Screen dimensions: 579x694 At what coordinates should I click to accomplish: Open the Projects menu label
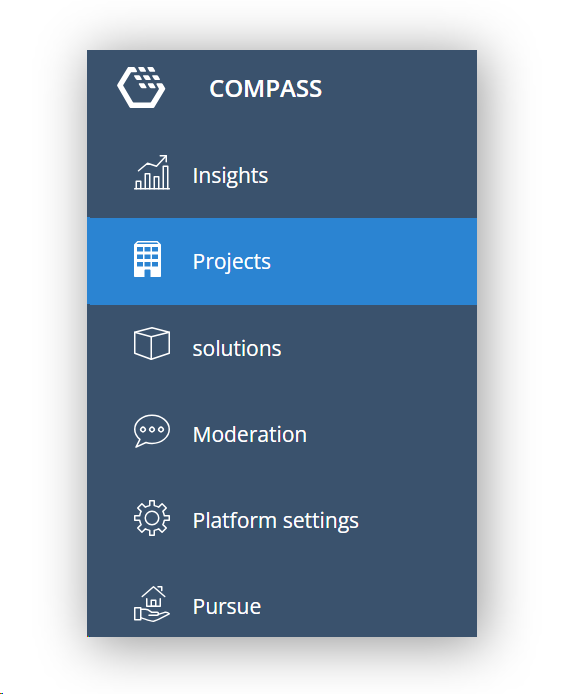pos(232,262)
